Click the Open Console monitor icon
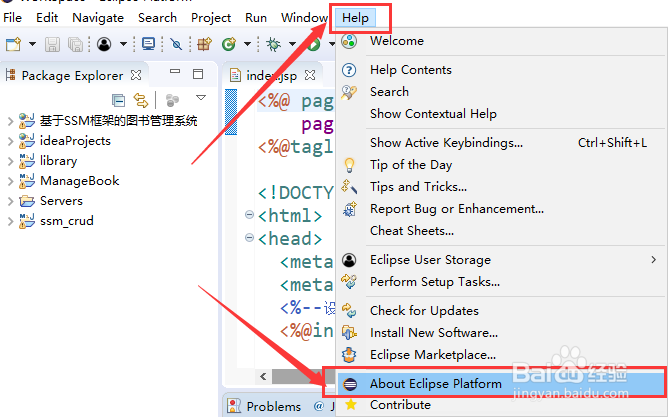This screenshot has width=668, height=417. coord(148,44)
